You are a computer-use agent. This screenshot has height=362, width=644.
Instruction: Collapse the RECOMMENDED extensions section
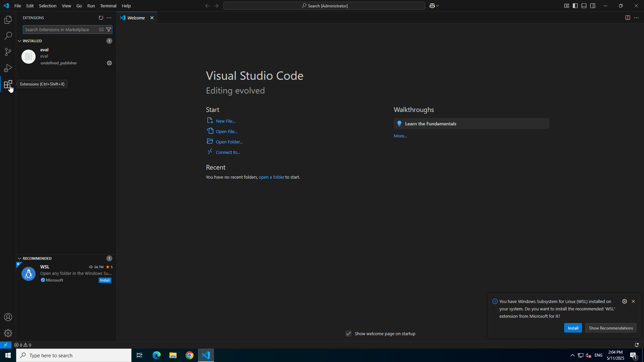tap(19, 258)
